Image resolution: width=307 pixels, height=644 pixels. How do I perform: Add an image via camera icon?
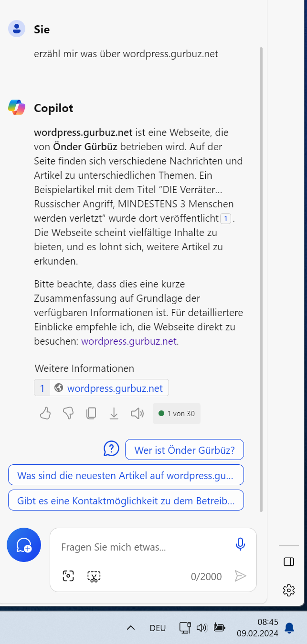68,576
